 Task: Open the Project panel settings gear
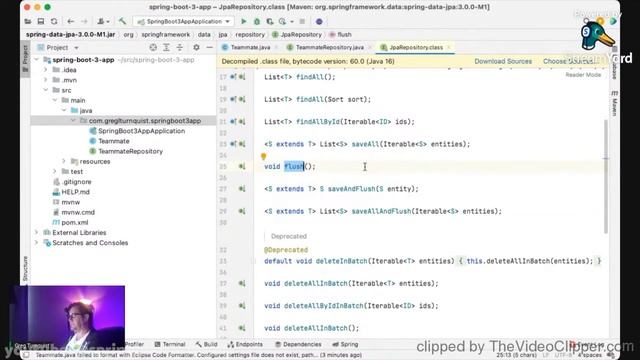[x=196, y=48]
